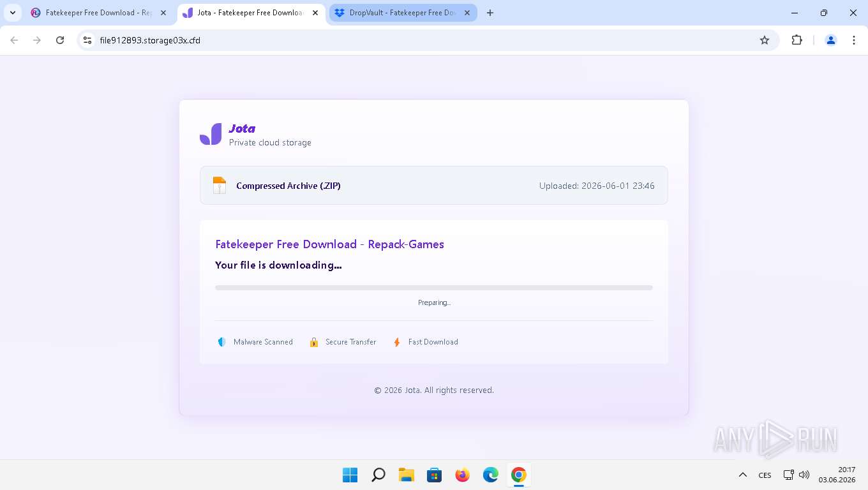868x490 pixels.
Task: Switch to the Fatekeeper Free Download Repack tab
Action: pos(99,13)
